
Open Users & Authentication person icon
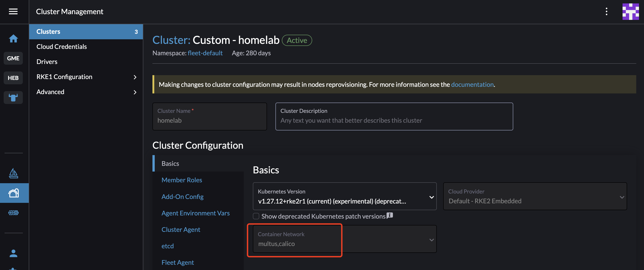click(x=13, y=253)
